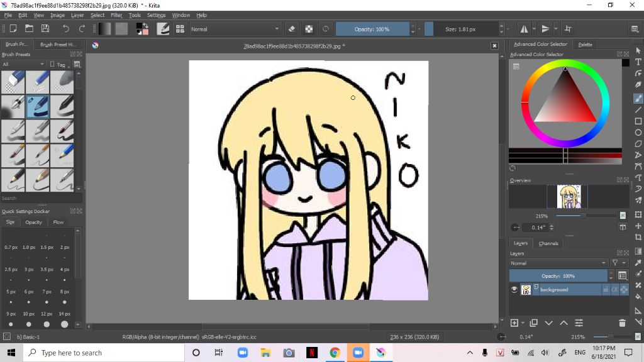
Task: Select the Calligraphy tool
Action: tap(638, 85)
